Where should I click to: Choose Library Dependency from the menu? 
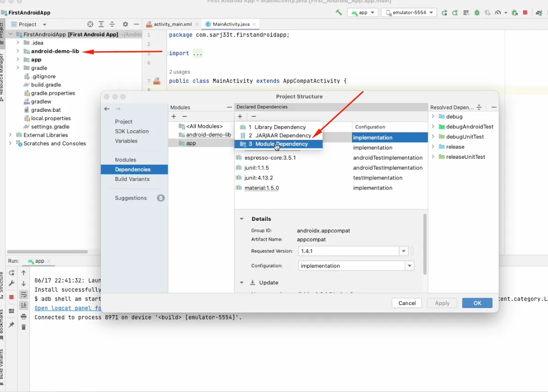[x=278, y=127]
